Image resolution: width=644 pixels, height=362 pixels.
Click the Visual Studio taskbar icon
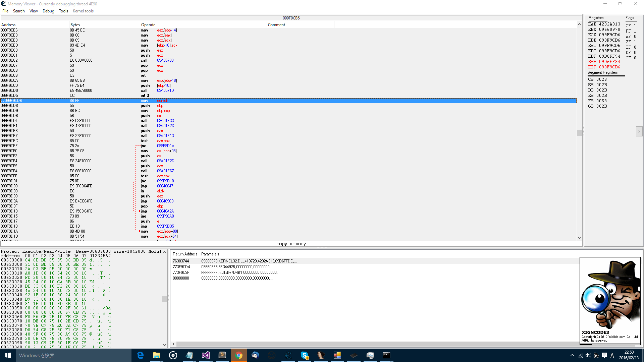pos(206,355)
